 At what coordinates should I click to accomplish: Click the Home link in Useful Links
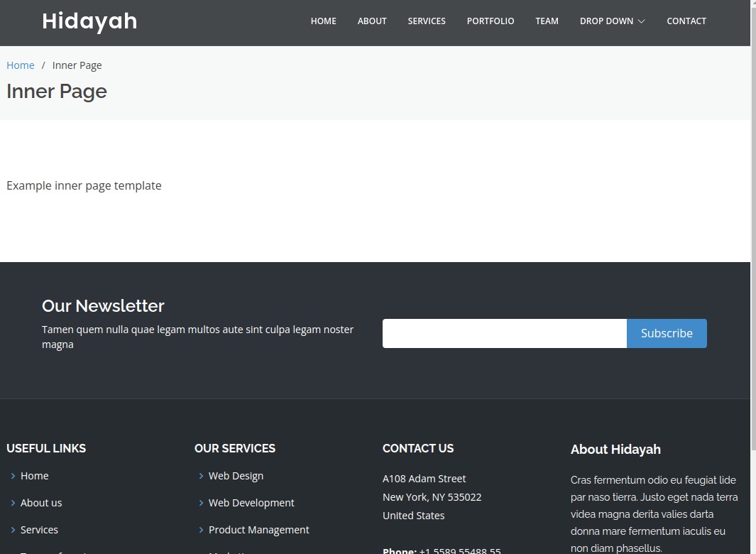click(x=34, y=476)
